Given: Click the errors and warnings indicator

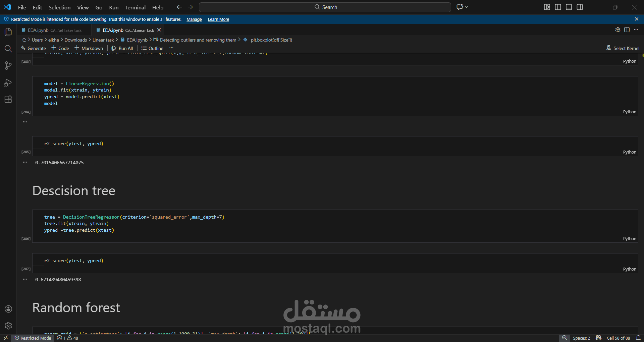Looking at the screenshot, I should tap(67, 338).
